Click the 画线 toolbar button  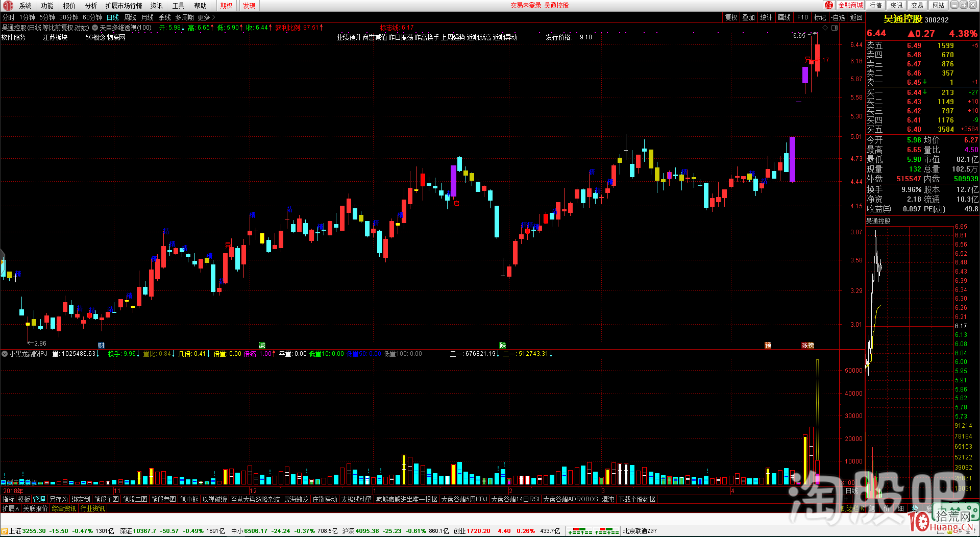point(784,17)
